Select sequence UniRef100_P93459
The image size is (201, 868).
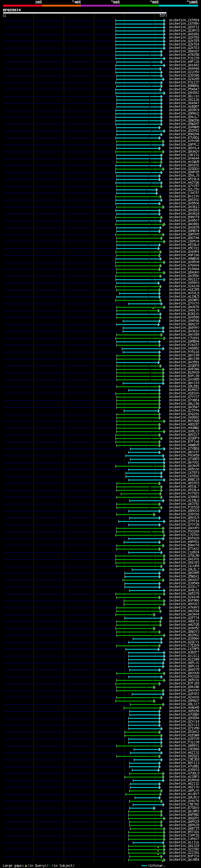point(184,456)
